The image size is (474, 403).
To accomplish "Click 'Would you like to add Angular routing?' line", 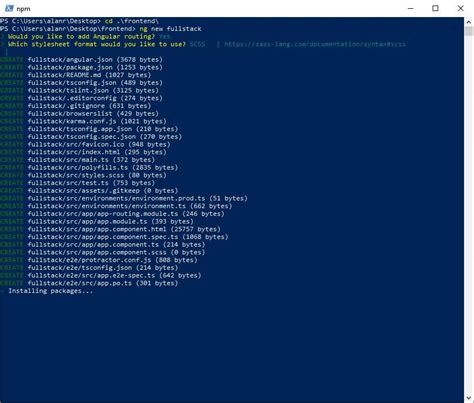I will (x=89, y=37).
